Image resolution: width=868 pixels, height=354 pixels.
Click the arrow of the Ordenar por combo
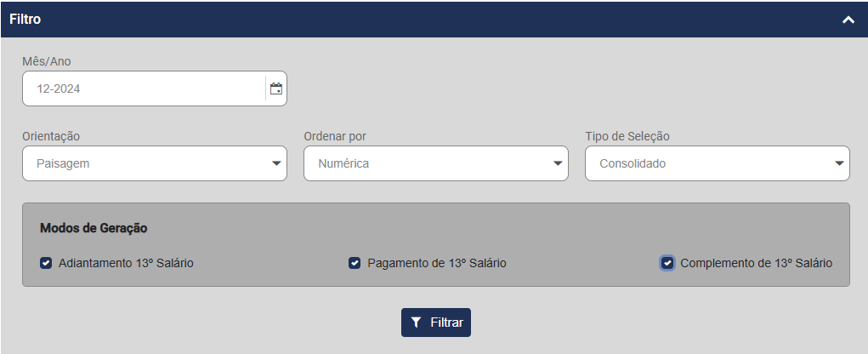pyautogui.click(x=558, y=163)
